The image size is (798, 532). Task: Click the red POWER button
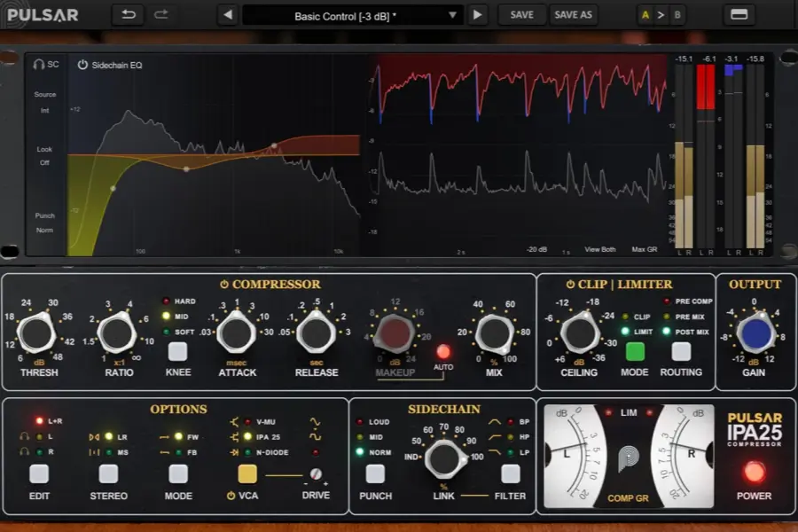click(754, 472)
